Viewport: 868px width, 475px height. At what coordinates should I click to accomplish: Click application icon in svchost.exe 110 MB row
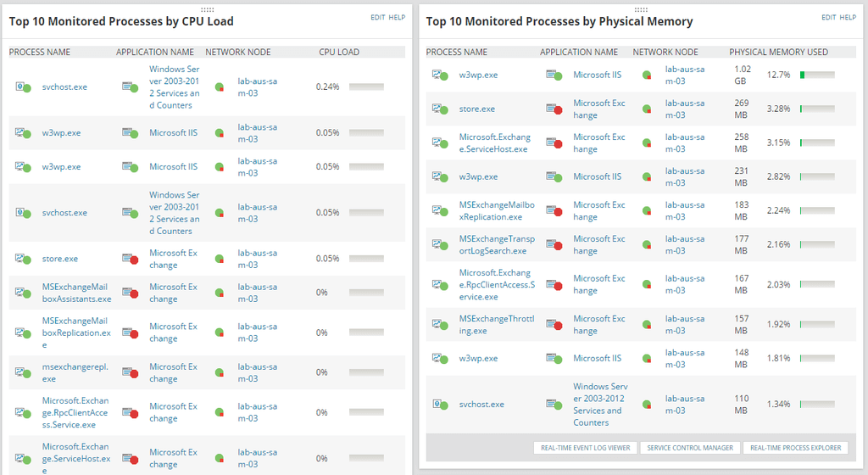click(x=554, y=405)
